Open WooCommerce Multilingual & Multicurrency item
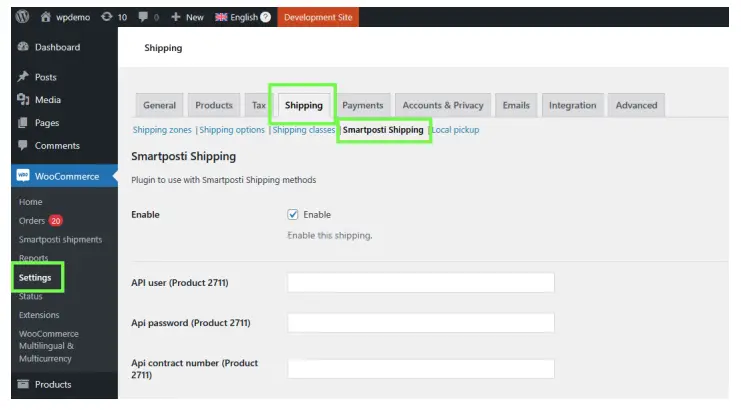 (x=49, y=346)
